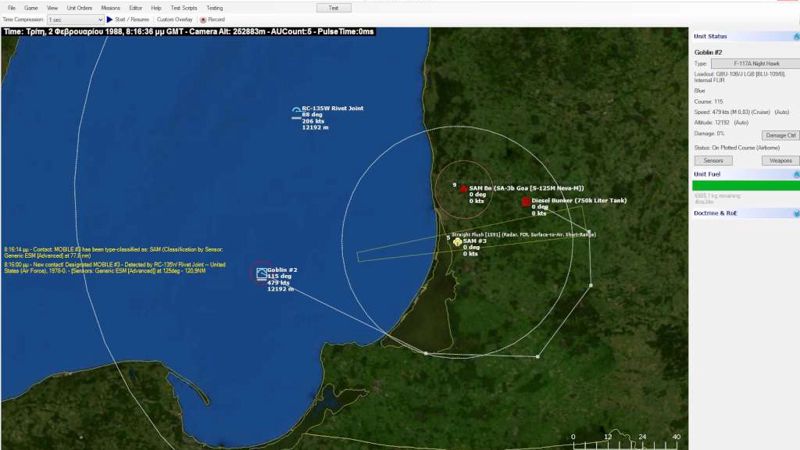Open the Test Scripts menu
The height and width of the screenshot is (450, 800).
tap(184, 8)
